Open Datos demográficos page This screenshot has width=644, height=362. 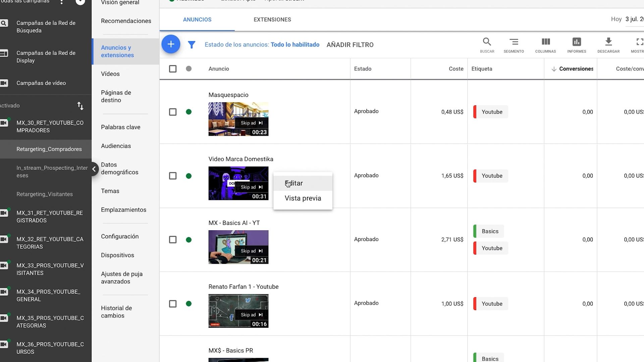(120, 169)
